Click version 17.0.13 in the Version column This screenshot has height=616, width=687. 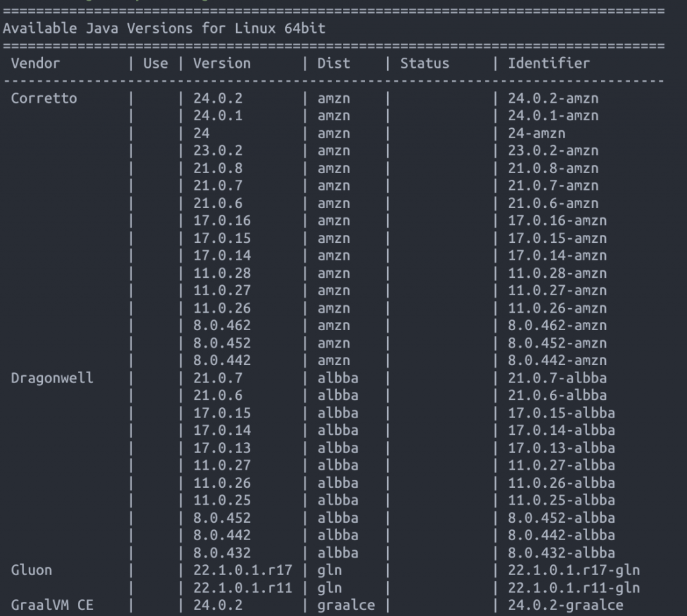[x=222, y=448]
